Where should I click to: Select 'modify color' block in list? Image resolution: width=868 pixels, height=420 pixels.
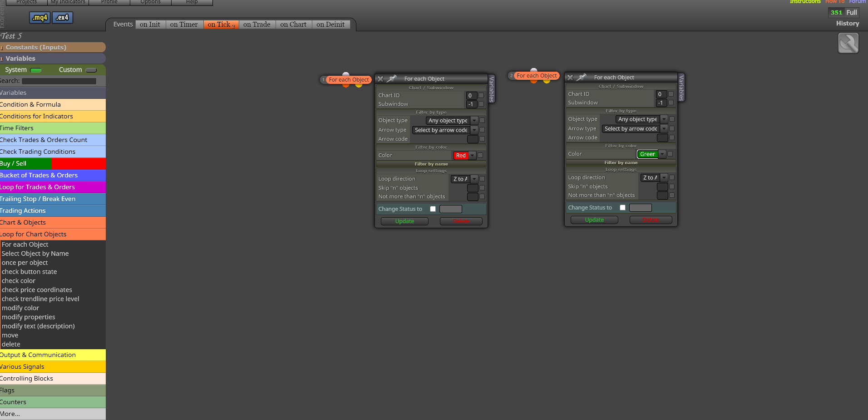click(20, 308)
